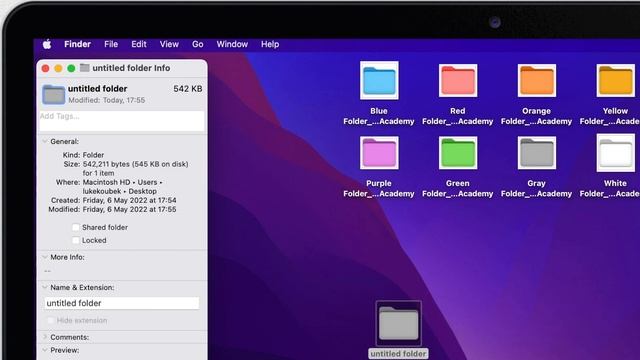Click the Add Tags field
Screen dimensions: 640x360
(122, 121)
